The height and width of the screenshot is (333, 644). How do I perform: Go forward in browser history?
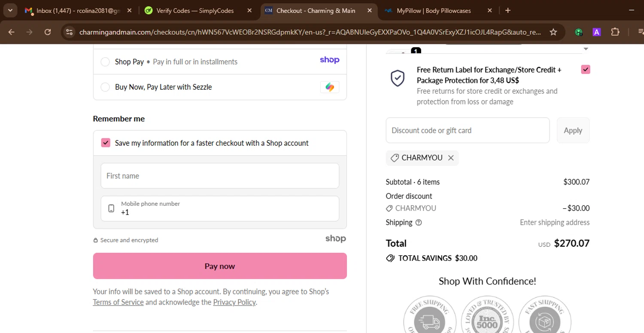[29, 32]
